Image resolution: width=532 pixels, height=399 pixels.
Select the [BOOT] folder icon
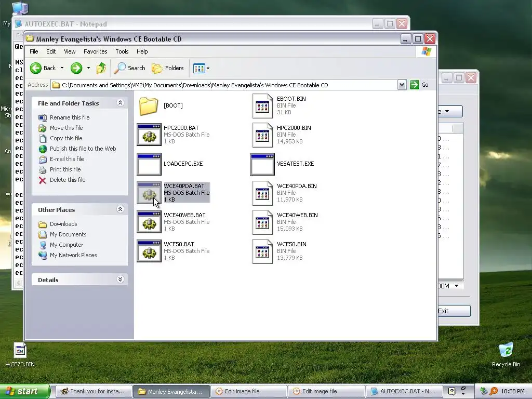click(x=149, y=106)
